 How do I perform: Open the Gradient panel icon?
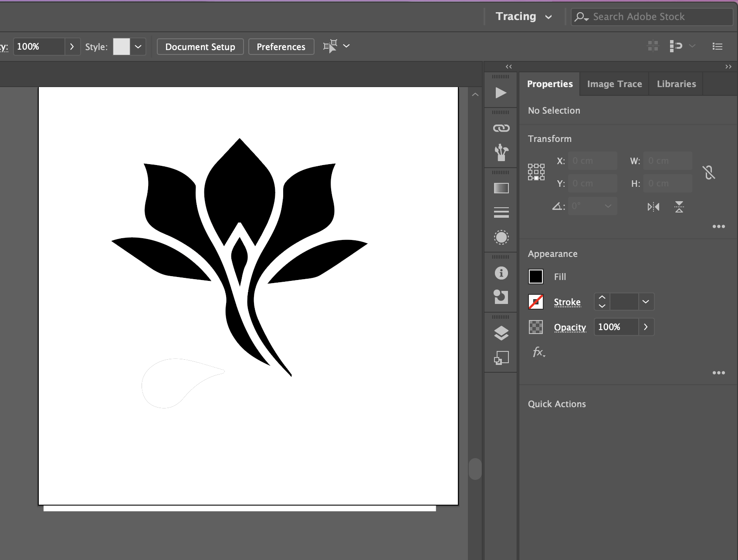point(501,188)
